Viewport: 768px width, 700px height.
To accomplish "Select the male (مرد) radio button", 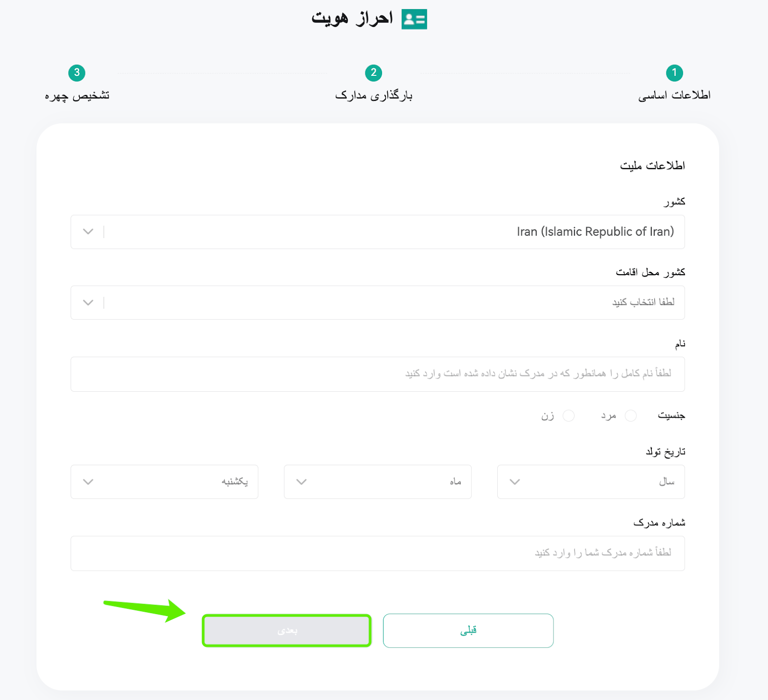I will point(631,416).
